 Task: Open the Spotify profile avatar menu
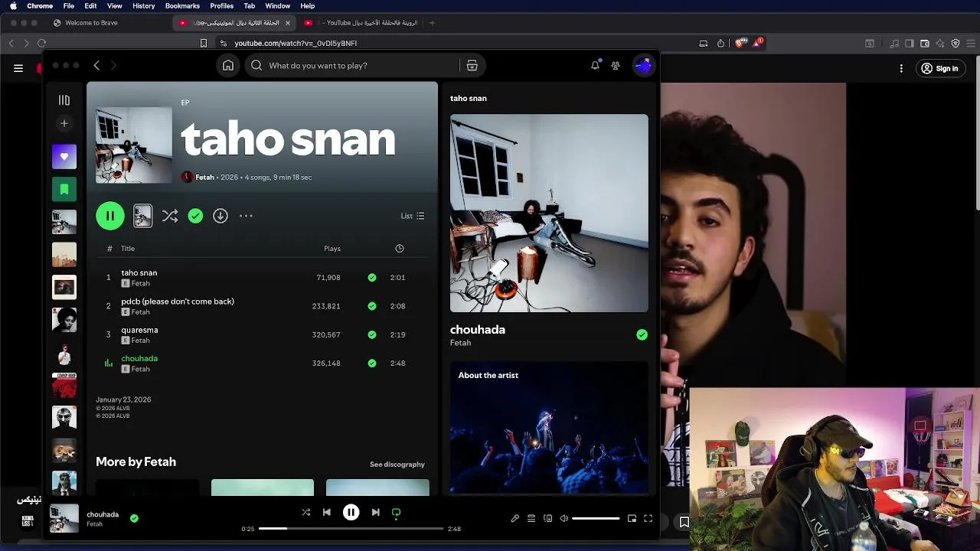pos(643,66)
